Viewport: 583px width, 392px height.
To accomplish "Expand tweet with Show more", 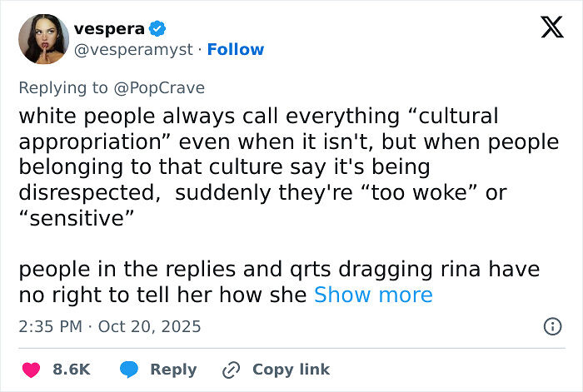I will [x=373, y=295].
